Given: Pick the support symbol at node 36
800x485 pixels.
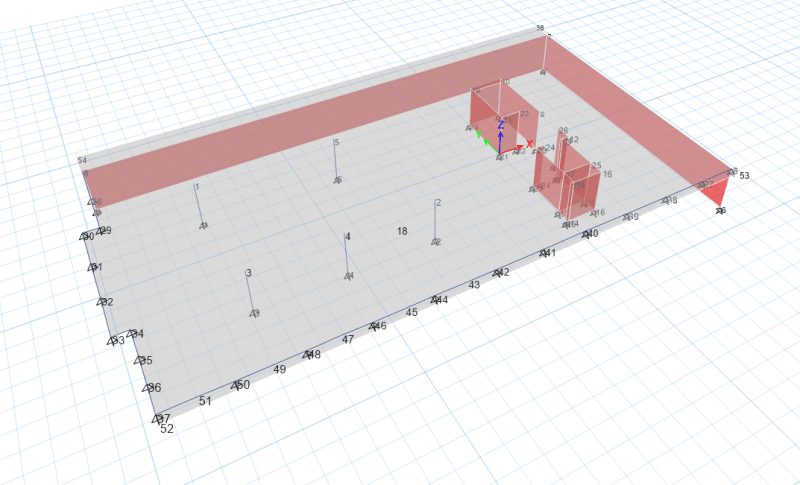Looking at the screenshot, I should click(x=147, y=388).
